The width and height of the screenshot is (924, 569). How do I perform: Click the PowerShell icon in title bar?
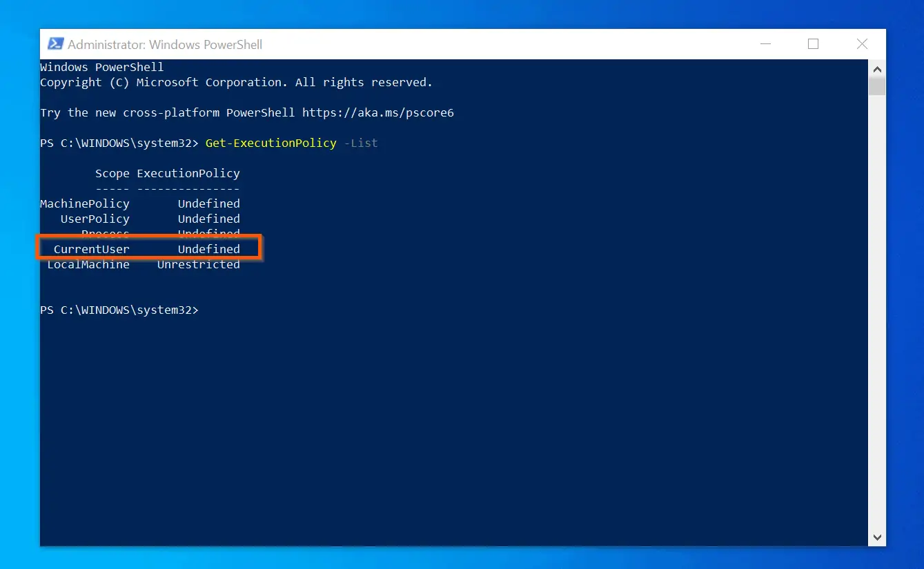coord(55,44)
